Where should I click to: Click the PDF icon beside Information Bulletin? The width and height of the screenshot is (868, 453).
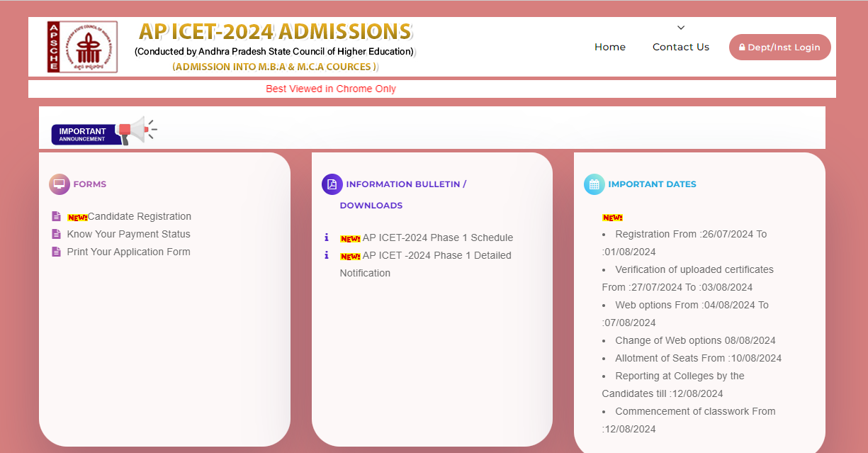tap(332, 184)
